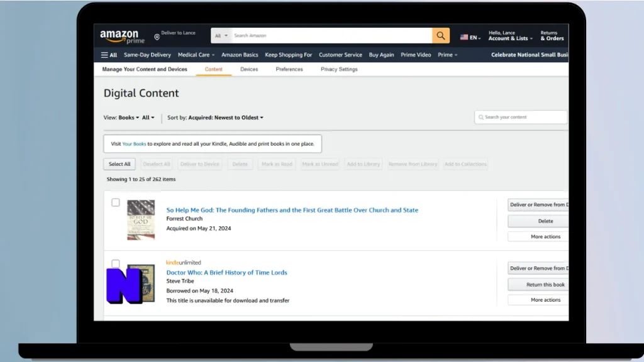The height and width of the screenshot is (362, 644).
Task: Click the author name Forrest Church
Action: pos(184,219)
